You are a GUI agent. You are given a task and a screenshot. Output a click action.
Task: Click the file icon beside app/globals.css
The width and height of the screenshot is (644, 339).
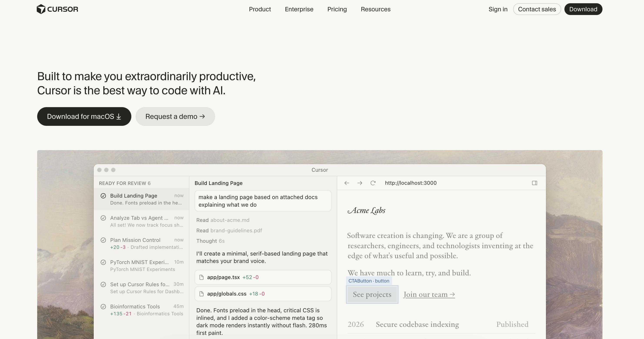click(x=202, y=294)
